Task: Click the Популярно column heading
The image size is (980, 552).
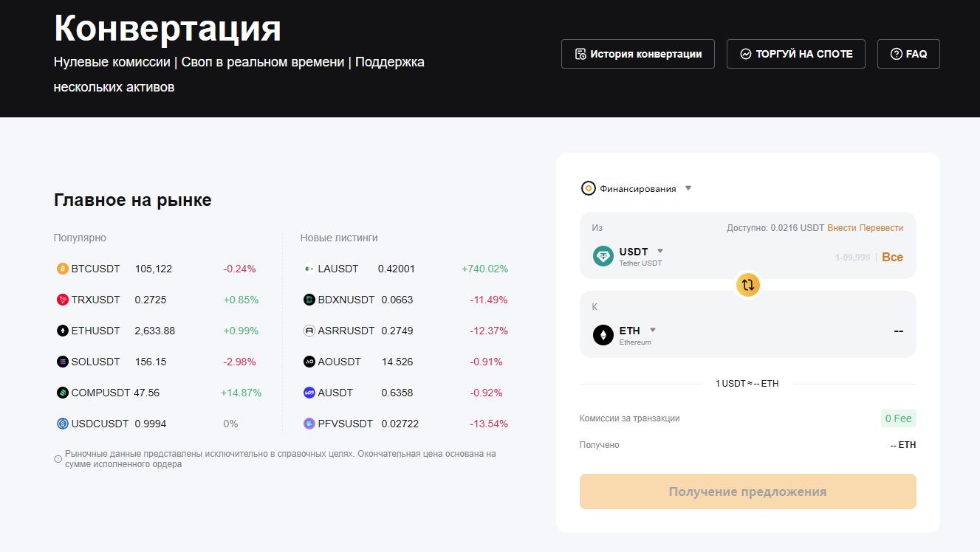Action: point(80,238)
